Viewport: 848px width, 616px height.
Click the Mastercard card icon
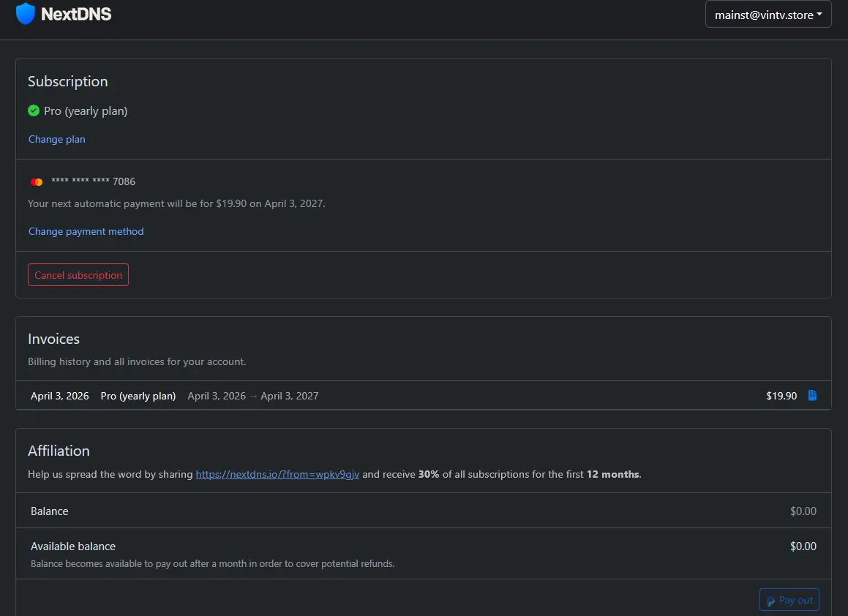[37, 181]
